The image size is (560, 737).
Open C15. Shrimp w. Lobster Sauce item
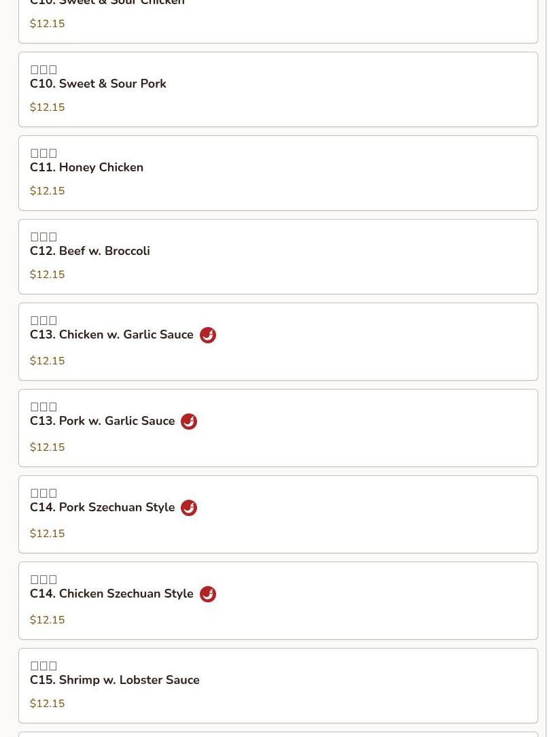pyautogui.click(x=114, y=680)
